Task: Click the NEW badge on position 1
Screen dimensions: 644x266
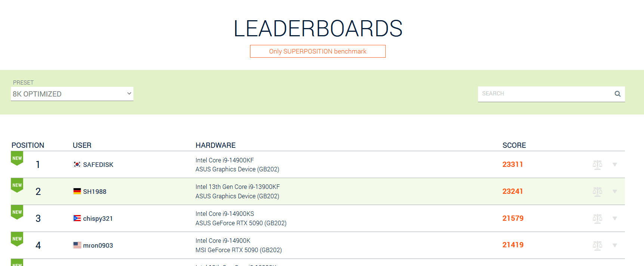Action: (x=17, y=158)
